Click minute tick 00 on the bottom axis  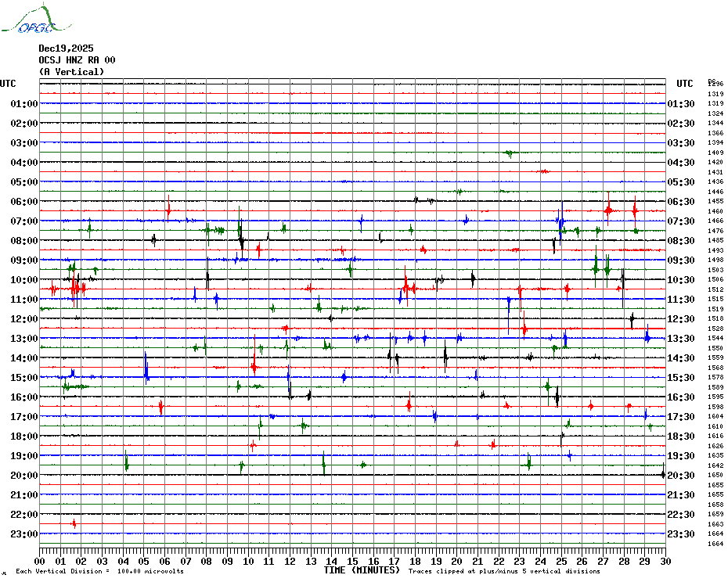point(41,561)
